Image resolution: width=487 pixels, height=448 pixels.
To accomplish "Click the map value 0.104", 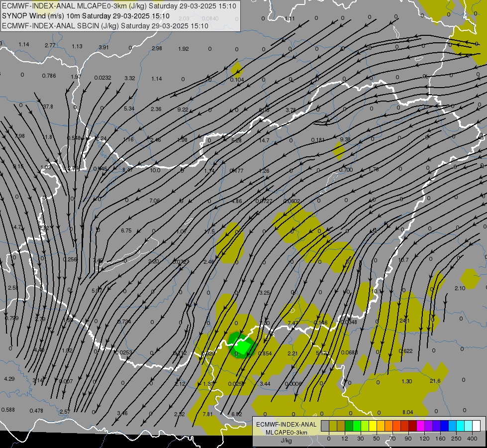I will click(237, 80).
